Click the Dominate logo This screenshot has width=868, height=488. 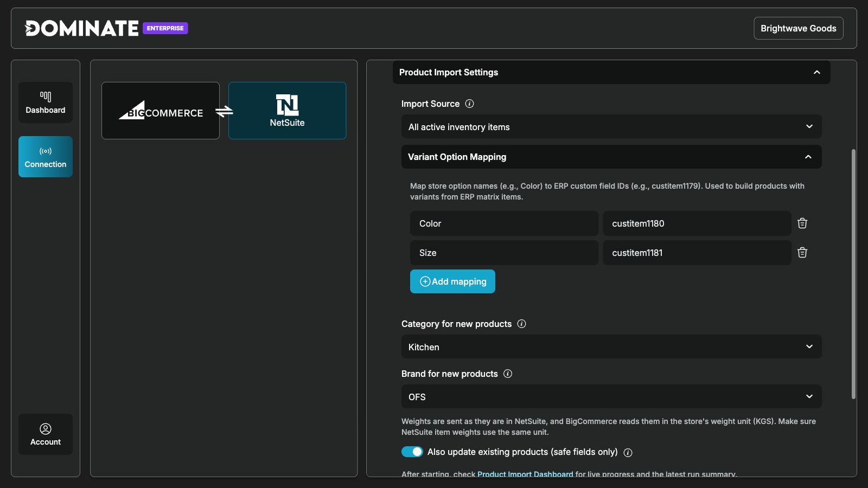[82, 28]
